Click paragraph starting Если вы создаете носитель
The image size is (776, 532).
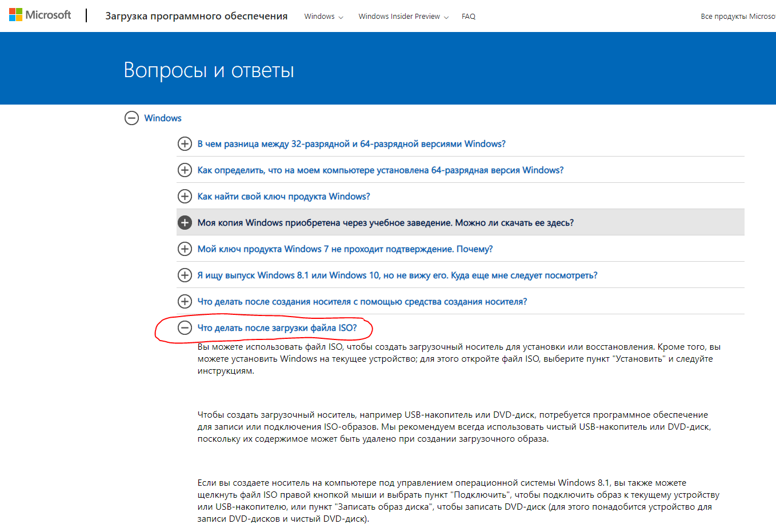pos(458,501)
